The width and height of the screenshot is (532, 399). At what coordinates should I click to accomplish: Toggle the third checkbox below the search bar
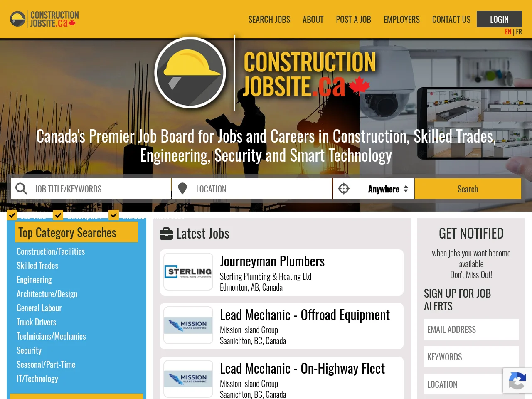tap(113, 215)
